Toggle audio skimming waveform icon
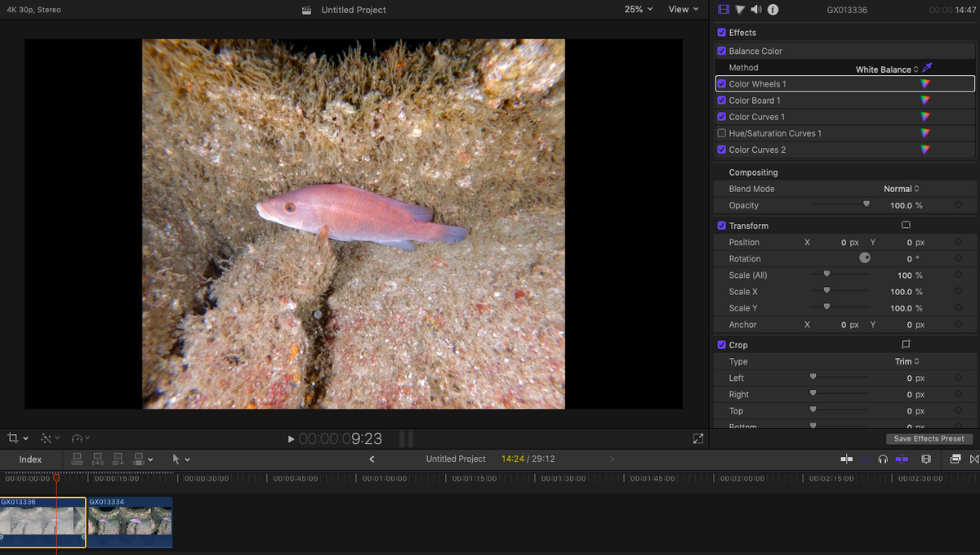This screenshot has width=980, height=555. tap(866, 459)
